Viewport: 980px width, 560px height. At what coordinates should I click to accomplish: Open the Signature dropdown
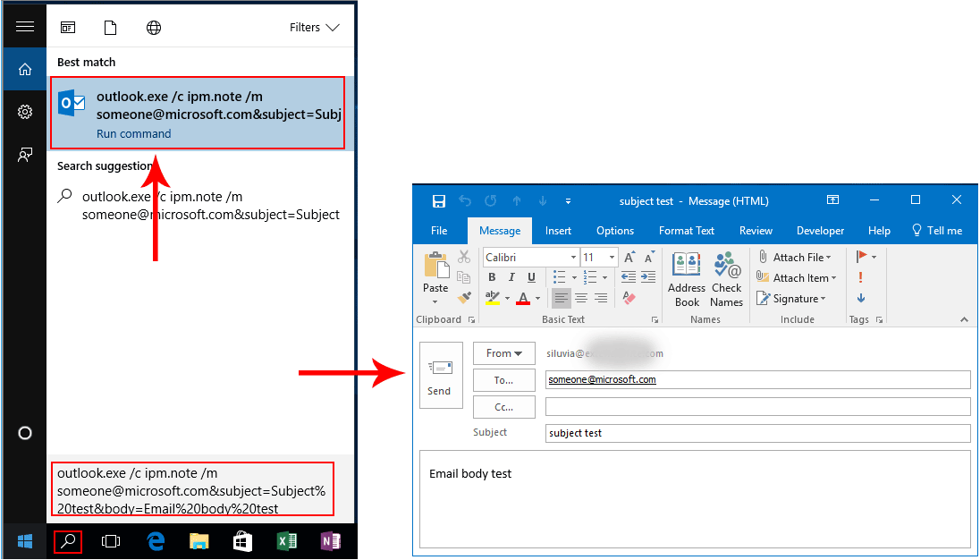pyautogui.click(x=790, y=299)
